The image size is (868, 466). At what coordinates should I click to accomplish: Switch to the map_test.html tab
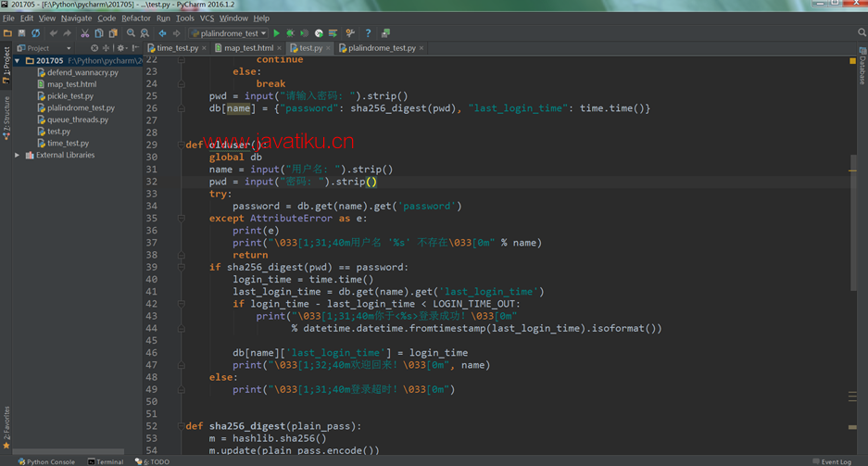tap(248, 48)
